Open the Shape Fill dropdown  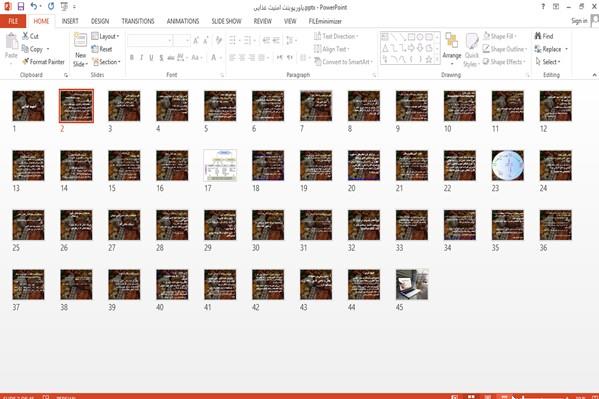[x=500, y=36]
